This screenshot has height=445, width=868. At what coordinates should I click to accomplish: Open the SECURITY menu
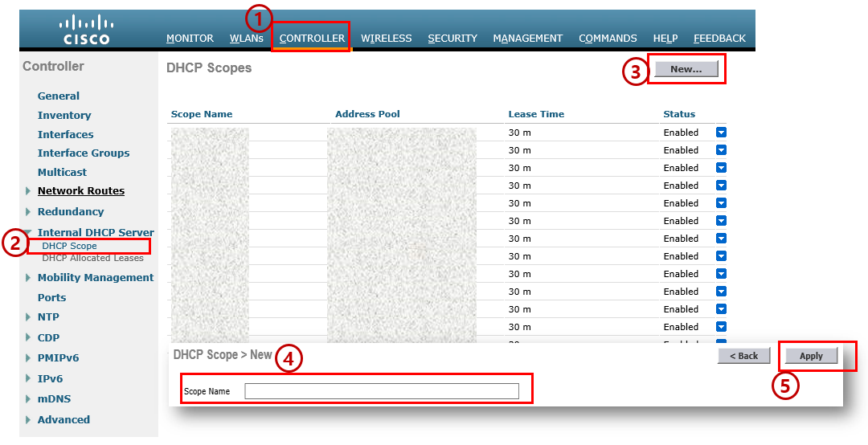tap(452, 39)
